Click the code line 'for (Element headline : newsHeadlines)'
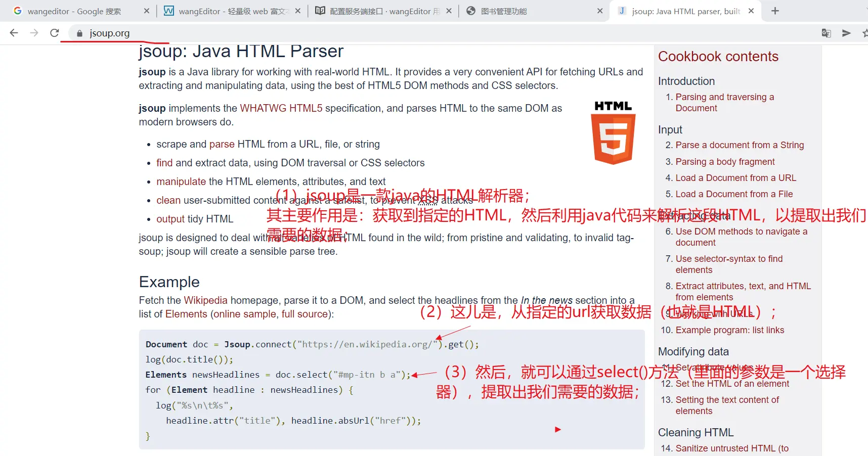 [249, 390]
